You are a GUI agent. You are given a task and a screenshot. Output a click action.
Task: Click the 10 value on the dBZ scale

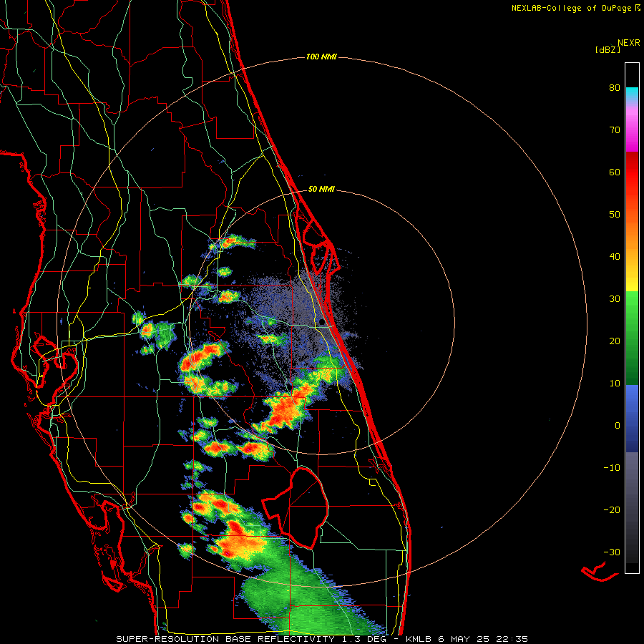point(615,384)
